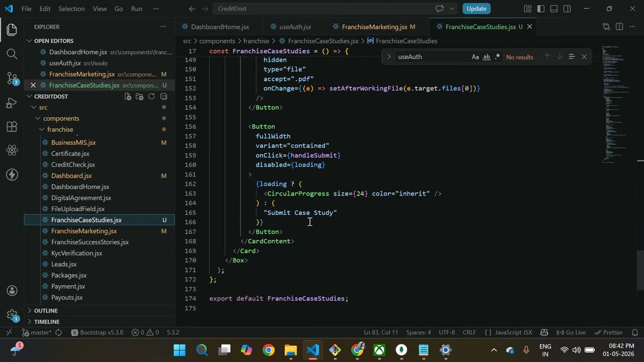Image resolution: width=644 pixels, height=362 pixels.
Task: Click New Folder icon in CREDITDOST header
Action: click(x=139, y=97)
